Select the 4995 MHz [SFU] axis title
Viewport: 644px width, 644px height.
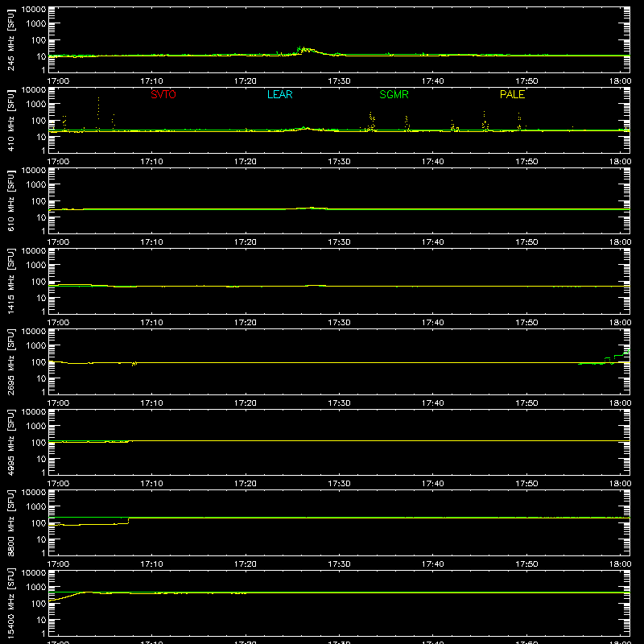[10, 442]
